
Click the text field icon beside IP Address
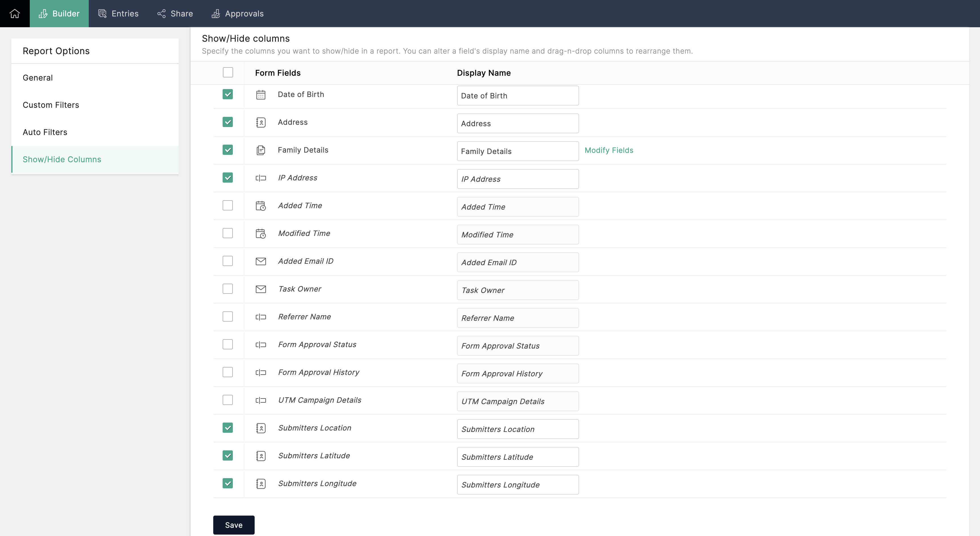[261, 178]
